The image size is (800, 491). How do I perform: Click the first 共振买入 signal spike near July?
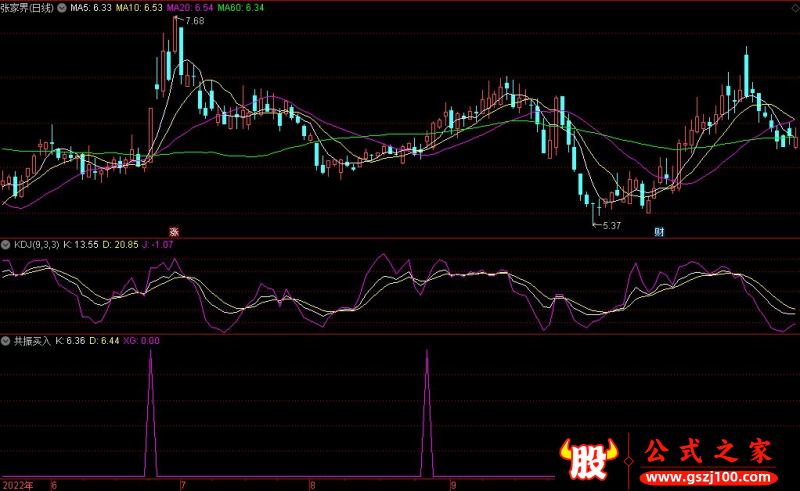click(151, 413)
